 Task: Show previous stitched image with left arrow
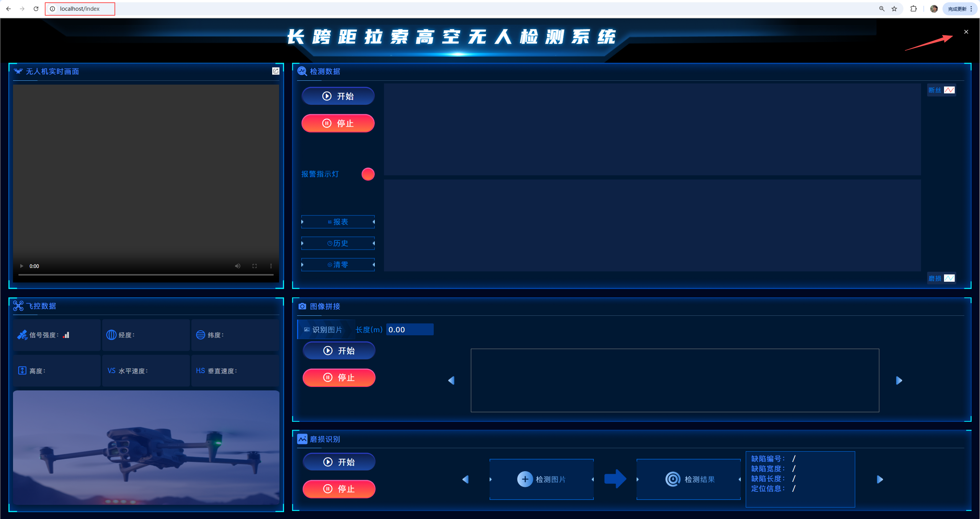click(x=451, y=380)
